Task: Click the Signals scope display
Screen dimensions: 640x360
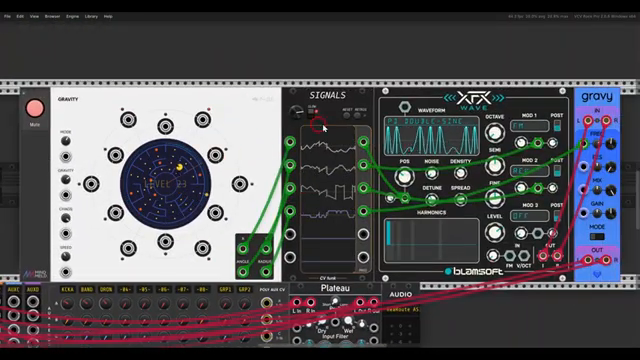Action: click(328, 199)
